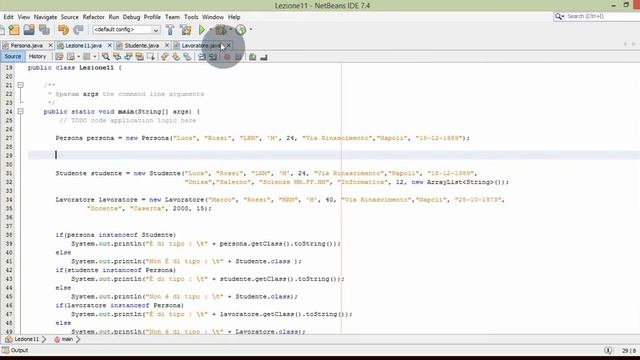Click line number 38 in gutter
The height and width of the screenshot is (360, 640).
pos(9,235)
